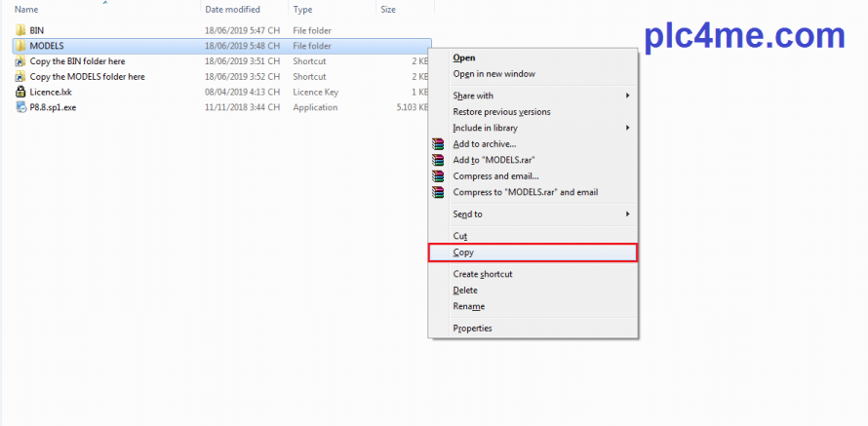Click the BIN folder icon
This screenshot has width=868, height=426.
point(20,30)
